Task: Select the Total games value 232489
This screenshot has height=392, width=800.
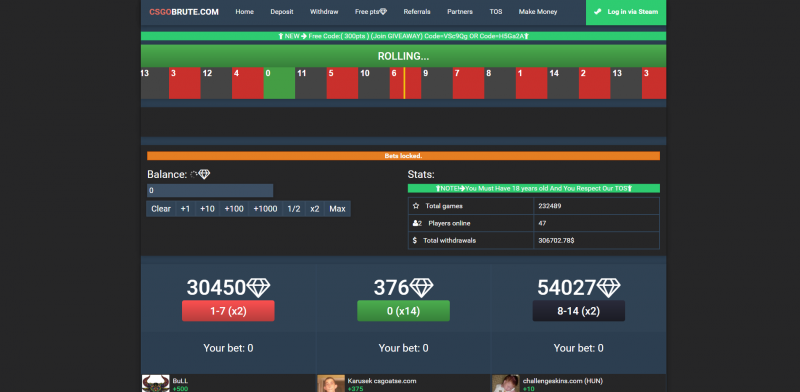Action: (550, 206)
